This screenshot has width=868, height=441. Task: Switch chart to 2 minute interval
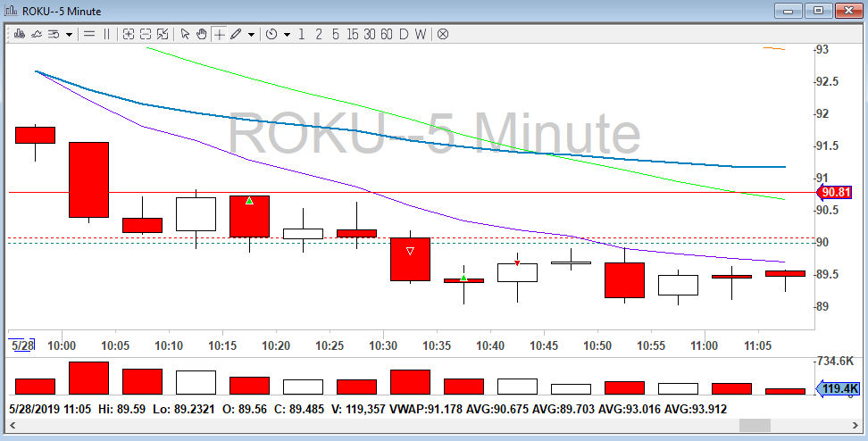point(318,34)
